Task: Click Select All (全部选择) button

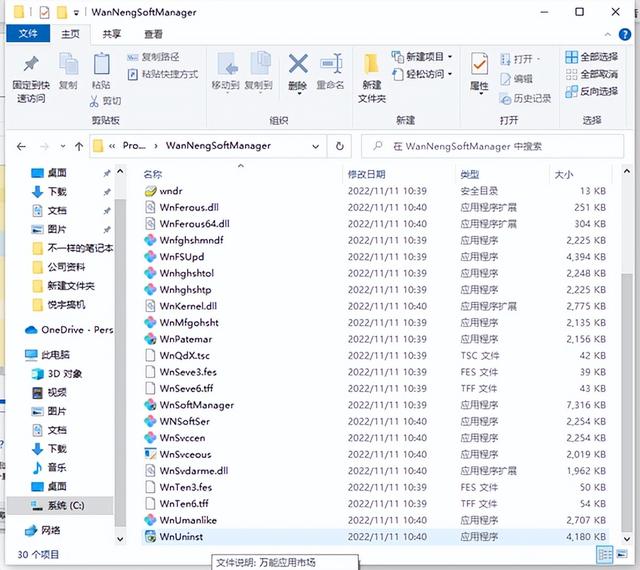Action: tap(591, 57)
